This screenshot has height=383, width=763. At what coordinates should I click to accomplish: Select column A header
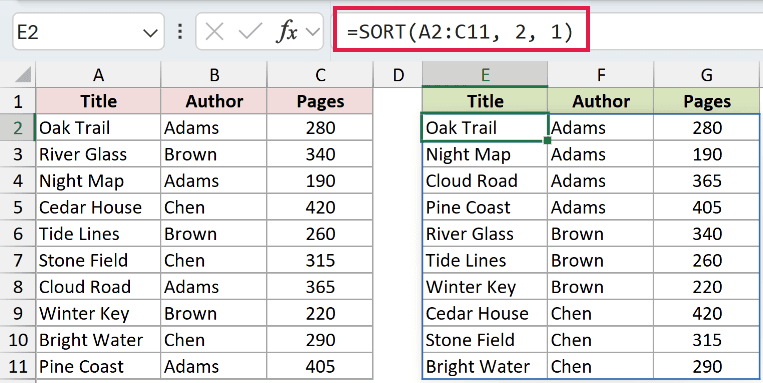[98, 75]
